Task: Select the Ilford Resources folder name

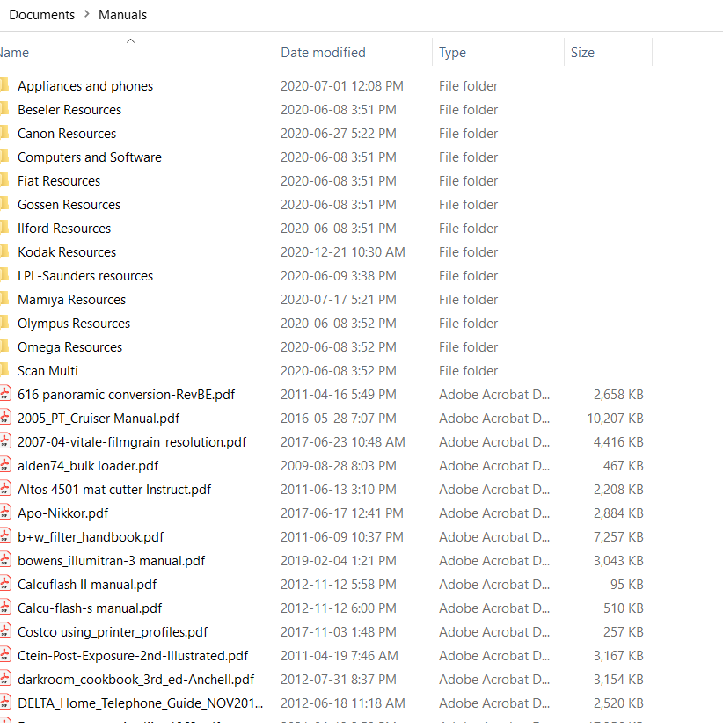Action: pos(64,228)
